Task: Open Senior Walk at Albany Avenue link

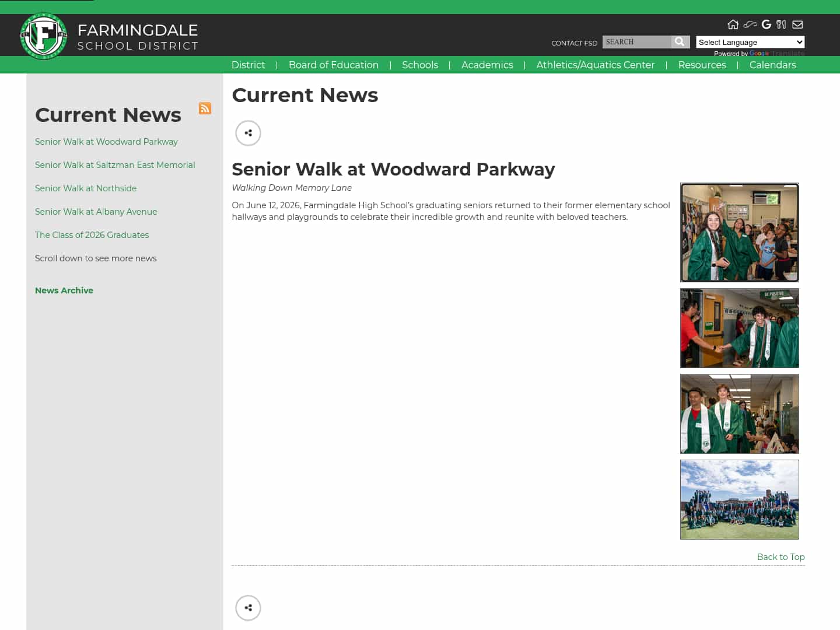Action: click(96, 212)
